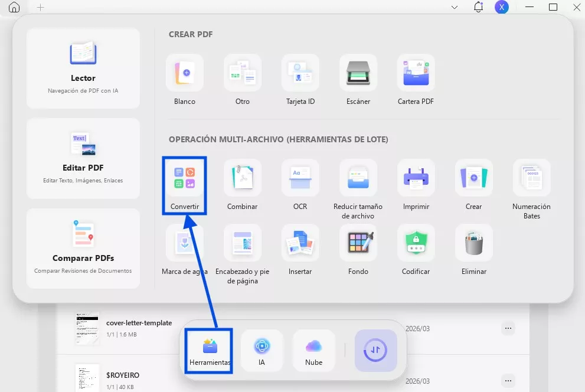The width and height of the screenshot is (585, 392).
Task: Click the '1/1 | 1.6 MB' file info
Action: pos(122,335)
